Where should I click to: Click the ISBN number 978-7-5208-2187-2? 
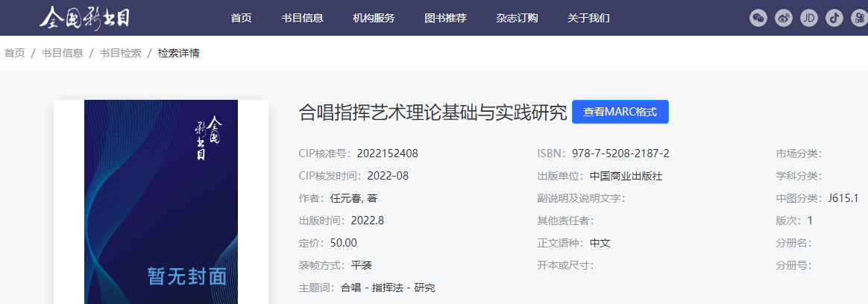coord(620,153)
